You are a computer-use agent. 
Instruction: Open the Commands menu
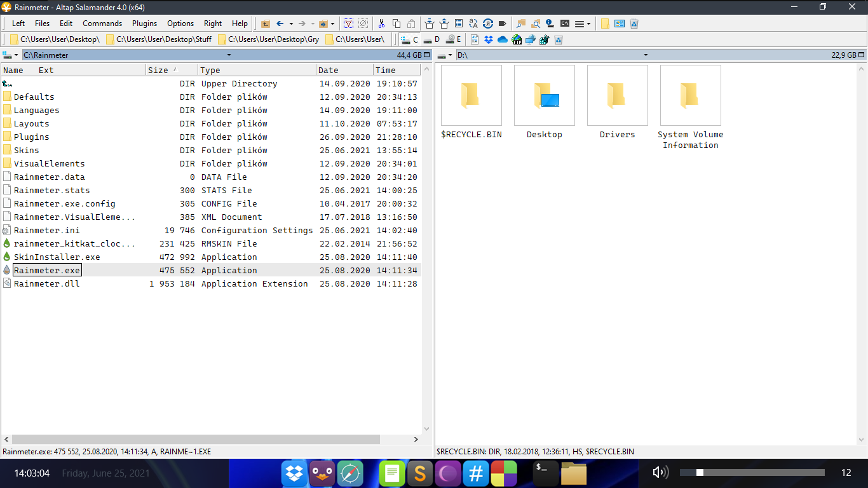pyautogui.click(x=102, y=24)
